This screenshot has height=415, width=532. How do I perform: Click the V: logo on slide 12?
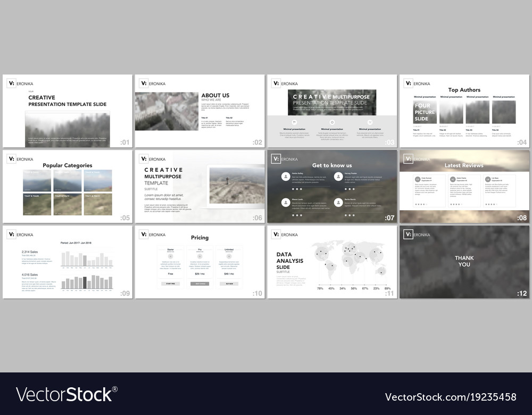[x=408, y=235]
